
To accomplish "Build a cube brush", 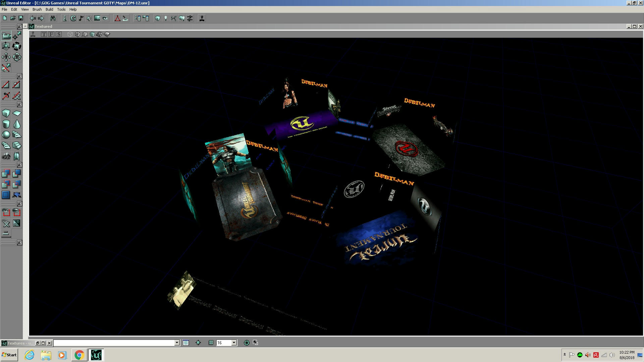I will tap(6, 113).
